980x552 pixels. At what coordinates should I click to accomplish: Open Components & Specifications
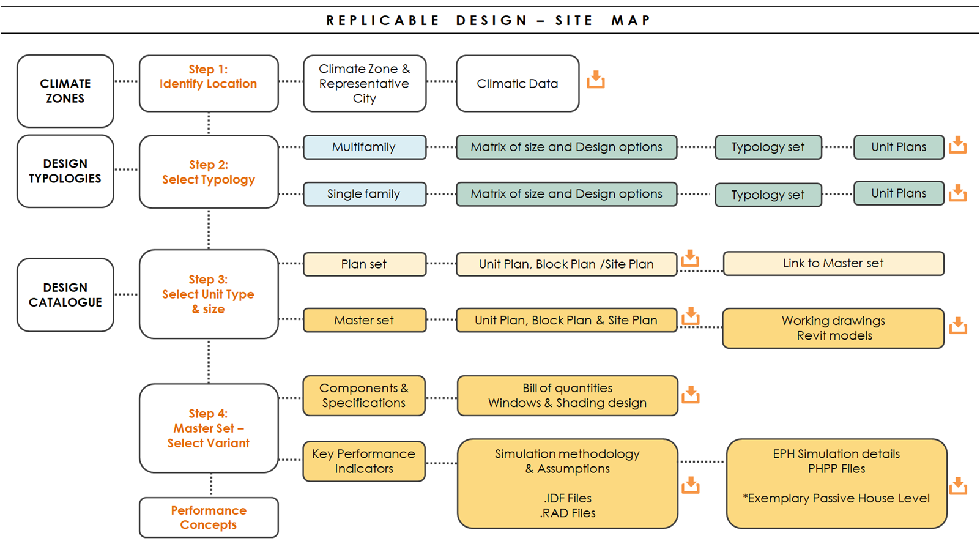[x=364, y=395]
